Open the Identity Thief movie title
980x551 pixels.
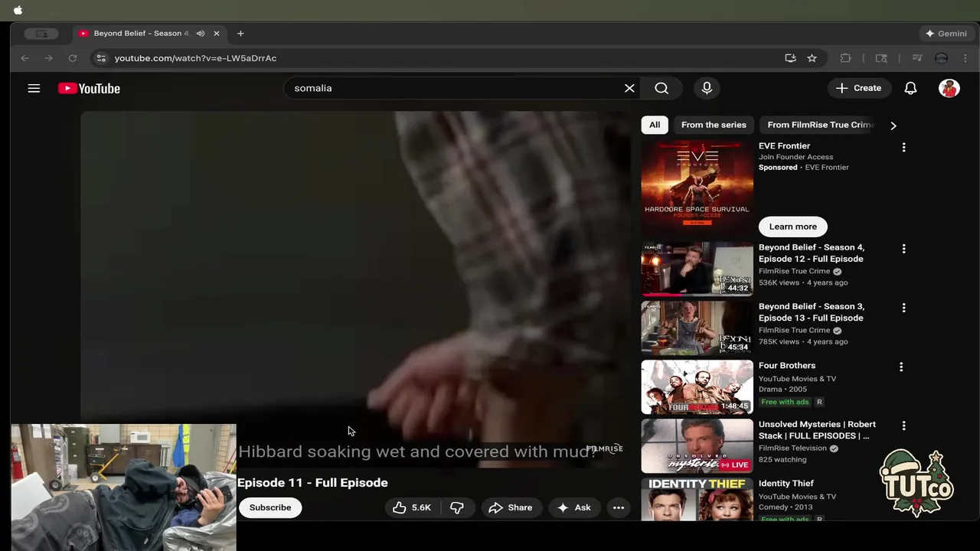(x=786, y=484)
